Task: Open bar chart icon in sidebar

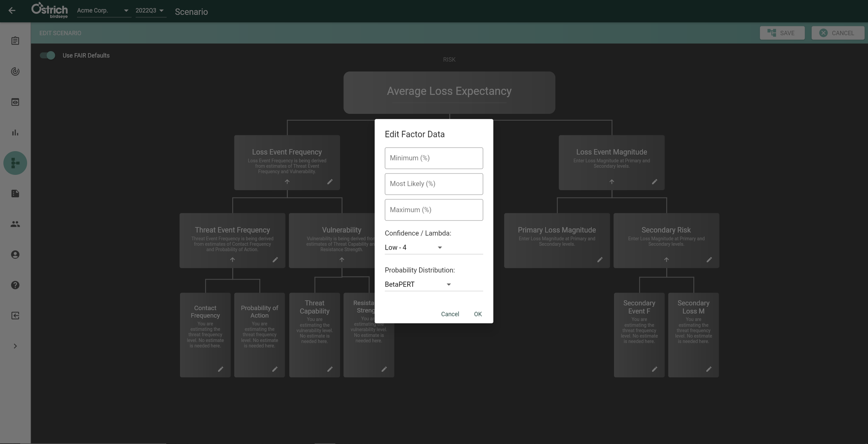Action: pos(15,133)
